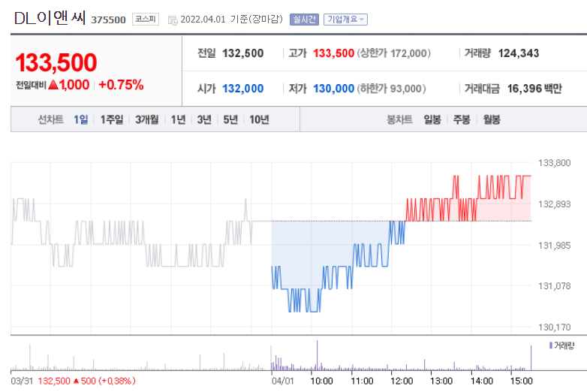Click the 130,170 y-axis label
The image size is (587, 392).
[555, 327]
